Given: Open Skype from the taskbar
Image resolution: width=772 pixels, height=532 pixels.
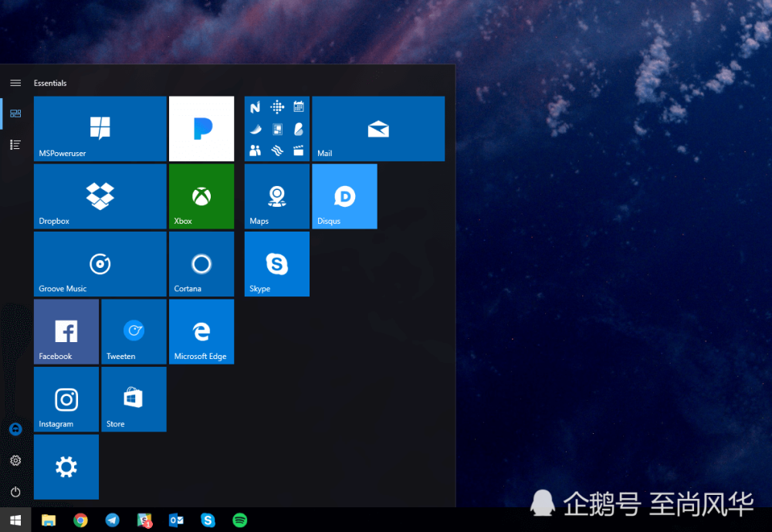Looking at the screenshot, I should pyautogui.click(x=208, y=520).
